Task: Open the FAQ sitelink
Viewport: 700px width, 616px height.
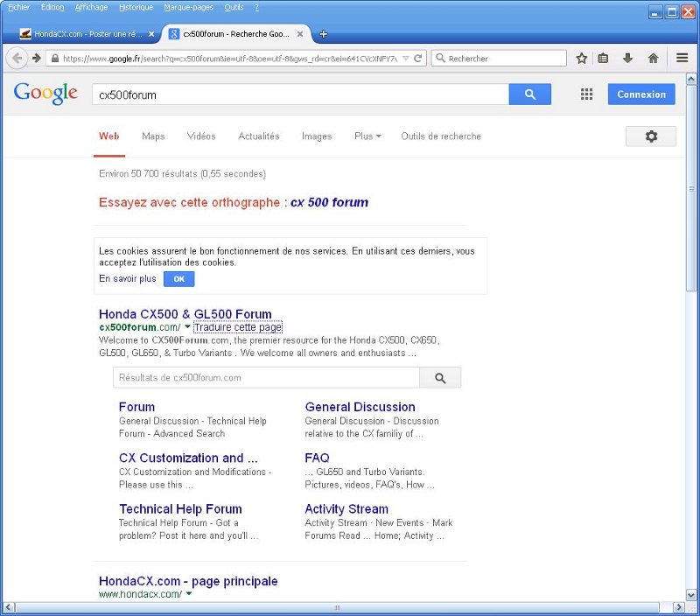Action: [x=317, y=458]
